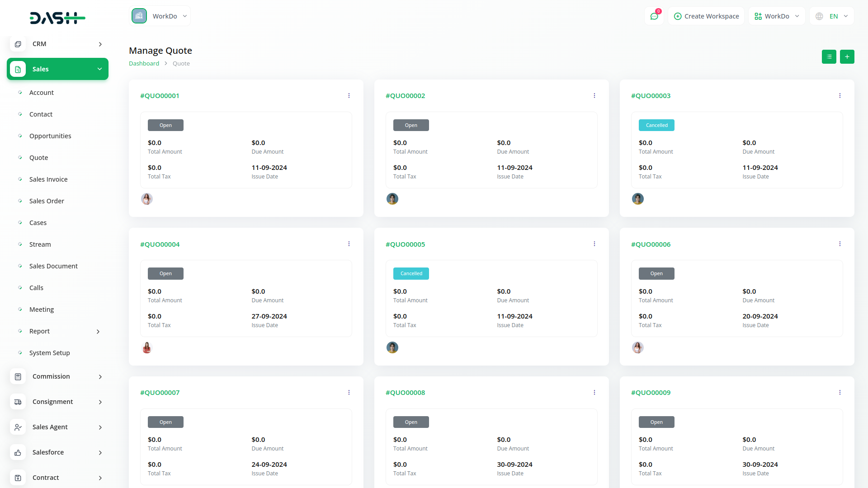This screenshot has width=868, height=488.
Task: Click user avatar on #QUO00004 card
Action: coord(146,347)
